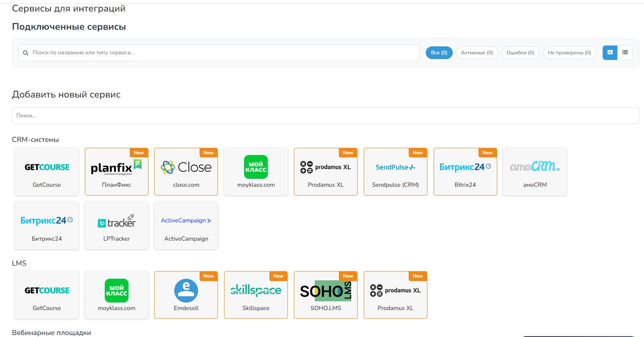Viewport: 644px width, 337px height.
Task: Choose the amoCRM service tile
Action: pos(534,172)
